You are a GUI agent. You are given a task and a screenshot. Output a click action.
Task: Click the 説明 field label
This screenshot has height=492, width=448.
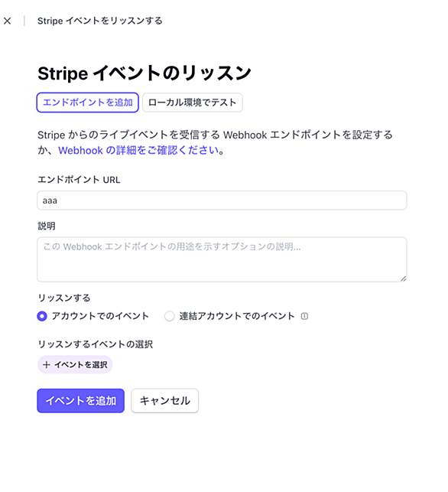click(47, 226)
